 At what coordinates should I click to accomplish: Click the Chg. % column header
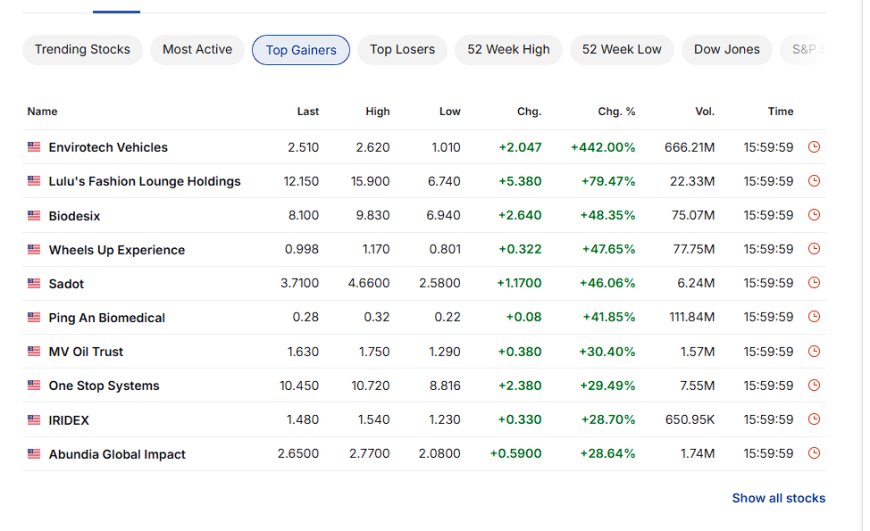(x=616, y=112)
